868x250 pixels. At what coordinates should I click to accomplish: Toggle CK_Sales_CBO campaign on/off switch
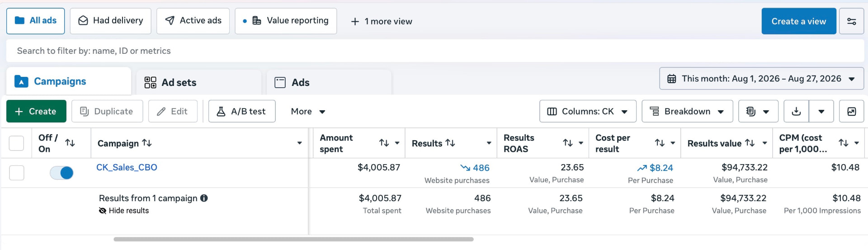(x=61, y=173)
